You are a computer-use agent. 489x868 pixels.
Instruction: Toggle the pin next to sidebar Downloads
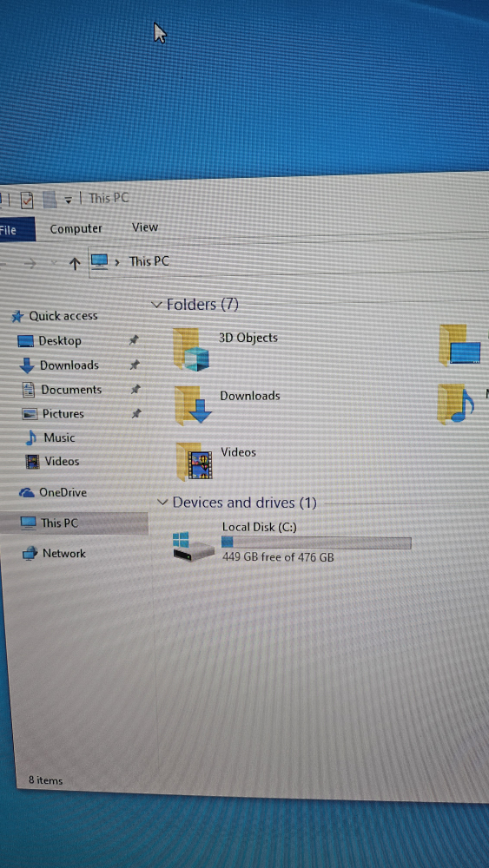(x=135, y=365)
